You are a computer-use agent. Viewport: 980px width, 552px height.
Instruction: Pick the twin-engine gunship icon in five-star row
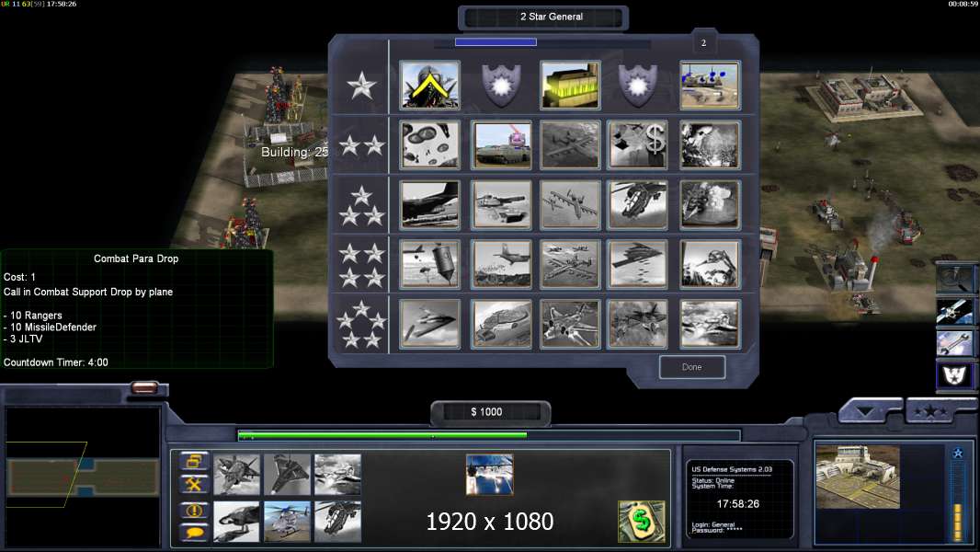569,324
